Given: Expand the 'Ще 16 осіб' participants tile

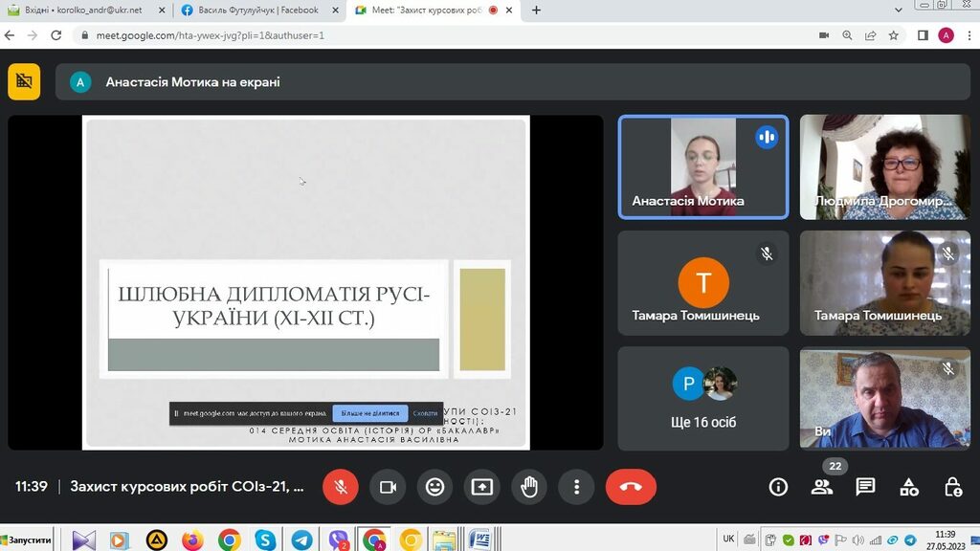Looking at the screenshot, I should [703, 399].
